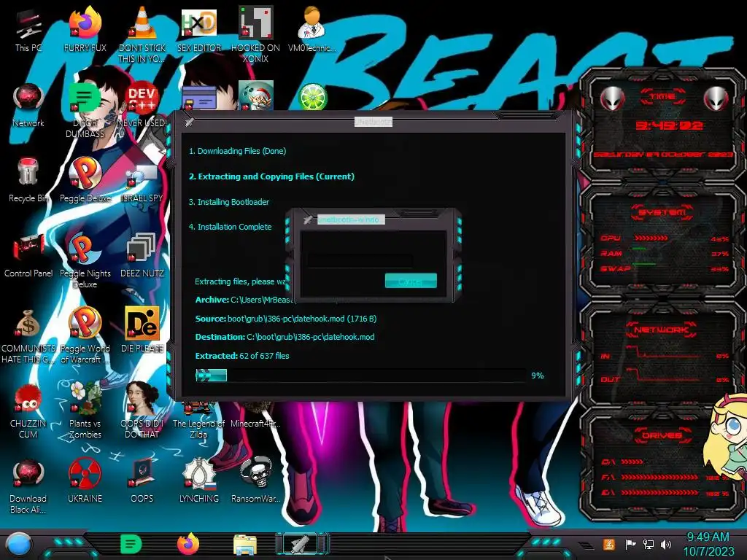Click the NETWORK gadget IN graph
The image size is (747, 560).
664,354
